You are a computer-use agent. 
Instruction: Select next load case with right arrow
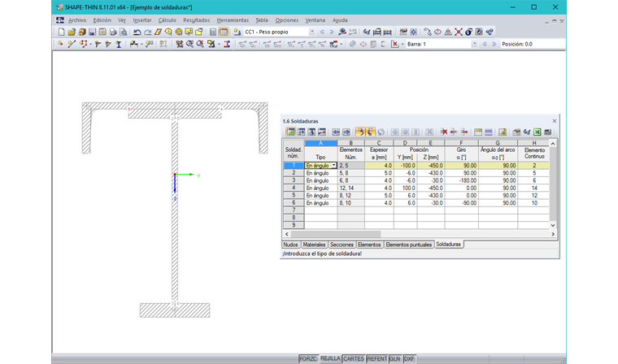click(332, 32)
